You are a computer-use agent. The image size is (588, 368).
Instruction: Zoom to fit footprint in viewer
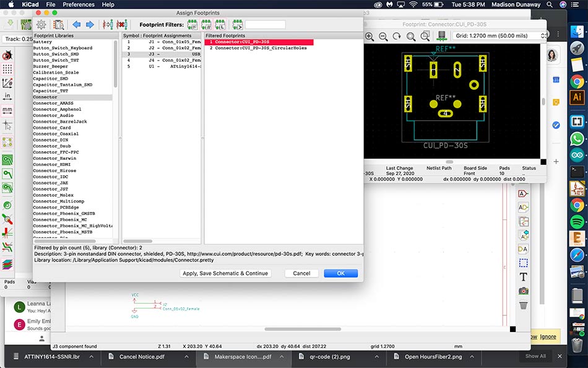tap(411, 37)
